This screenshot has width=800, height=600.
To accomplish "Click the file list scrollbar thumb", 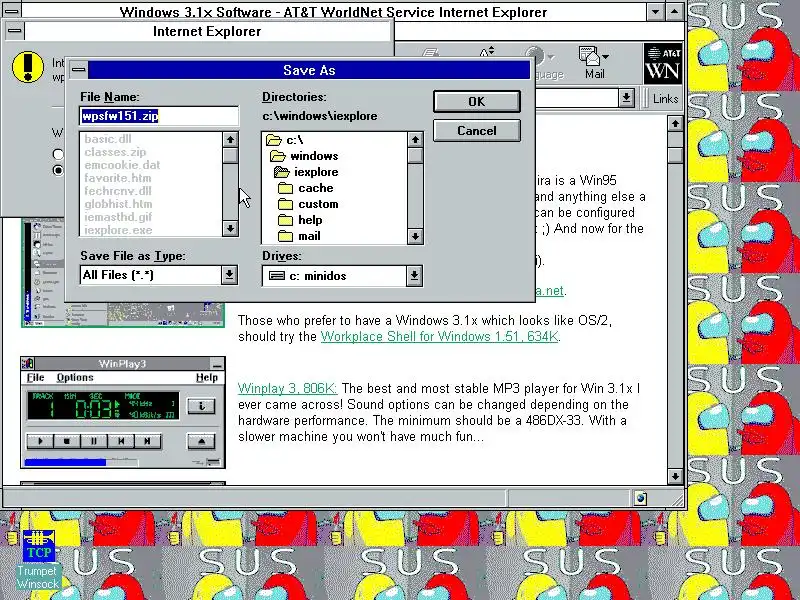I will click(x=230, y=155).
